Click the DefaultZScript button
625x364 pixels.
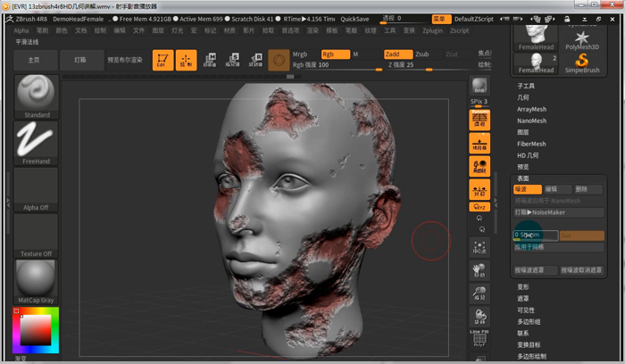(x=474, y=19)
